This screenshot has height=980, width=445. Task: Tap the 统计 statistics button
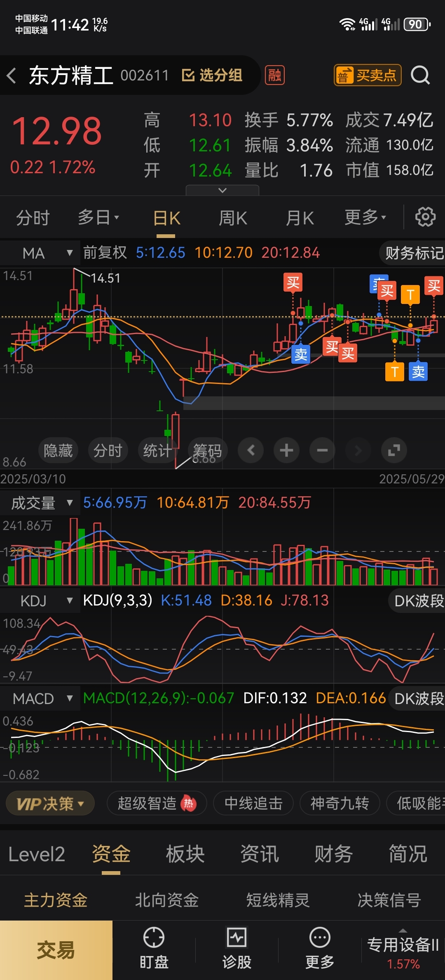pyautogui.click(x=157, y=450)
